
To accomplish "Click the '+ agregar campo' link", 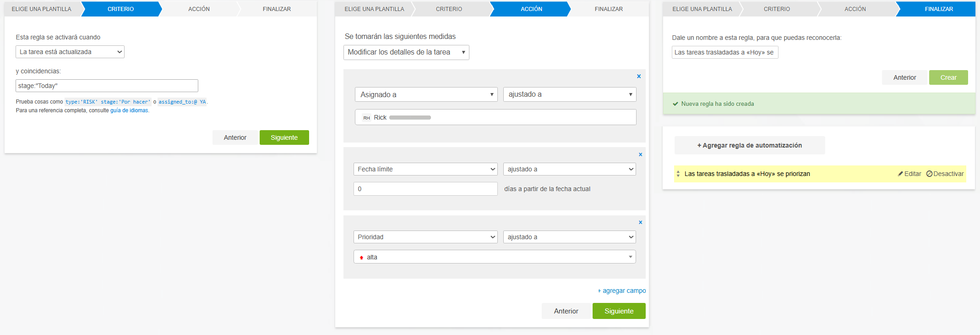I will [622, 291].
